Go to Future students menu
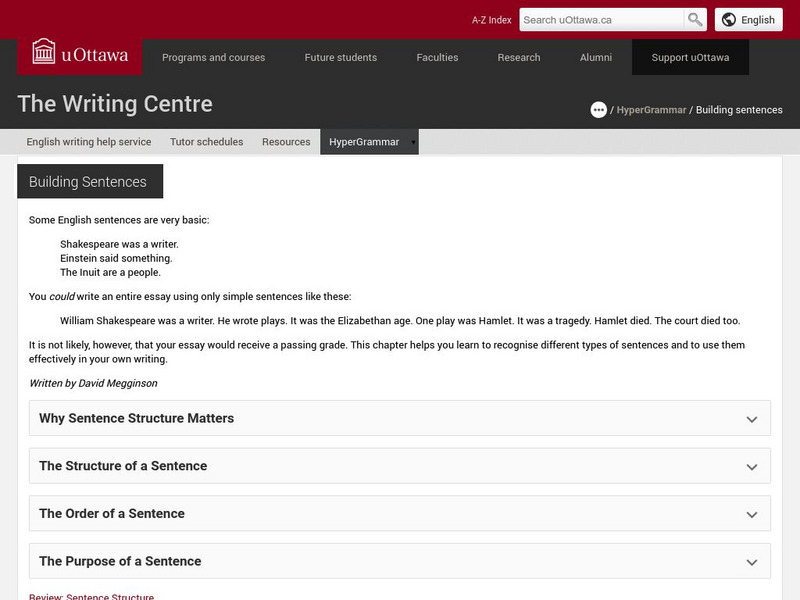800x600 pixels. point(341,58)
